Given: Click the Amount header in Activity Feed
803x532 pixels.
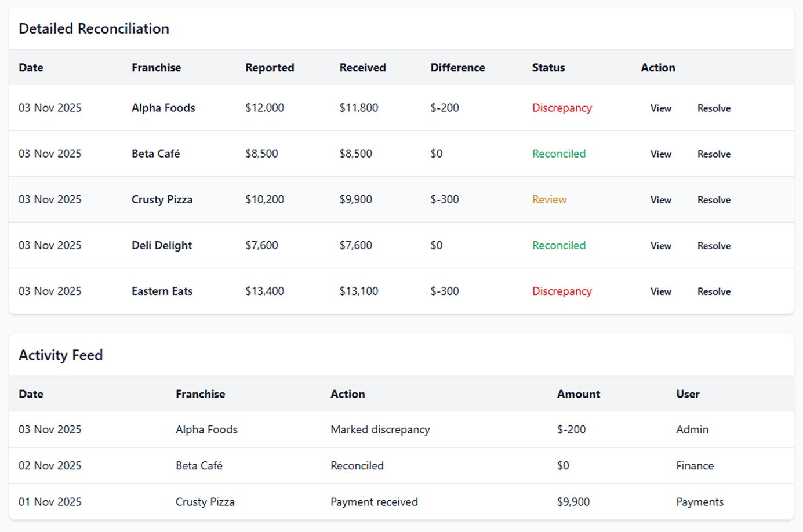Looking at the screenshot, I should tap(578, 394).
